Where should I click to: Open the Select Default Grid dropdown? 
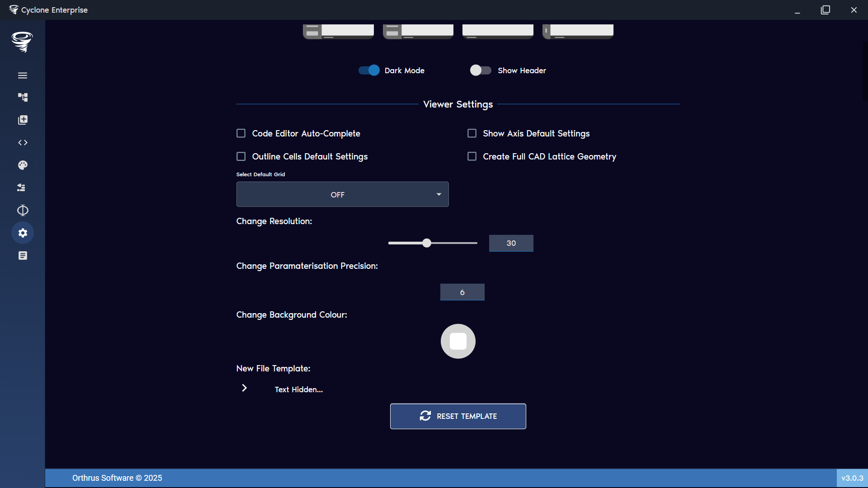point(342,194)
